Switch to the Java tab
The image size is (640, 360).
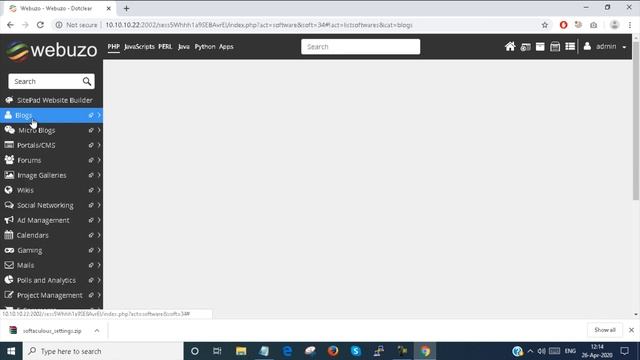coord(184,47)
